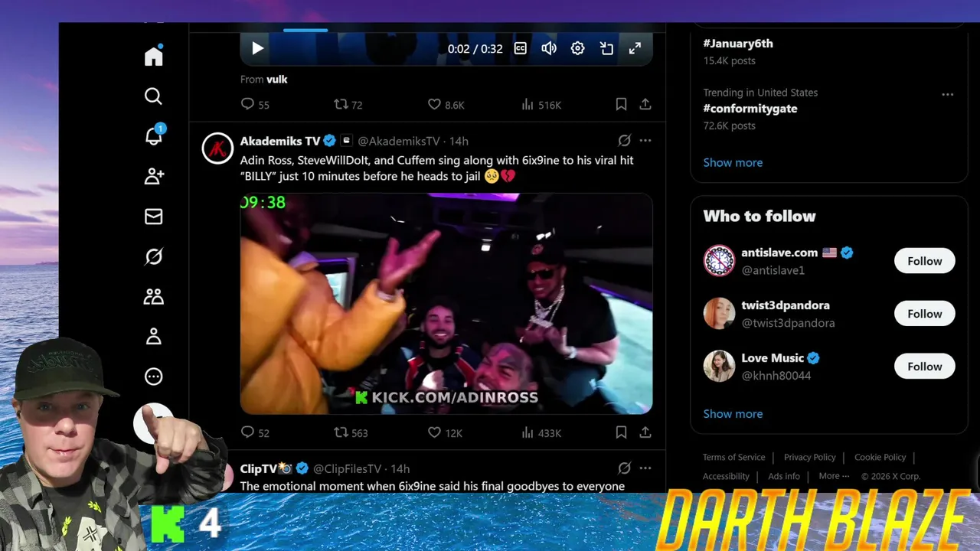The height and width of the screenshot is (551, 980).
Task: Open the @AkademiksTV handle link
Action: point(399,141)
